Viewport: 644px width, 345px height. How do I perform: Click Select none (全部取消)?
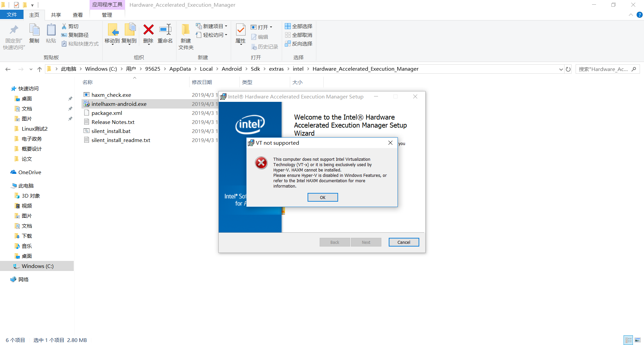coord(299,35)
